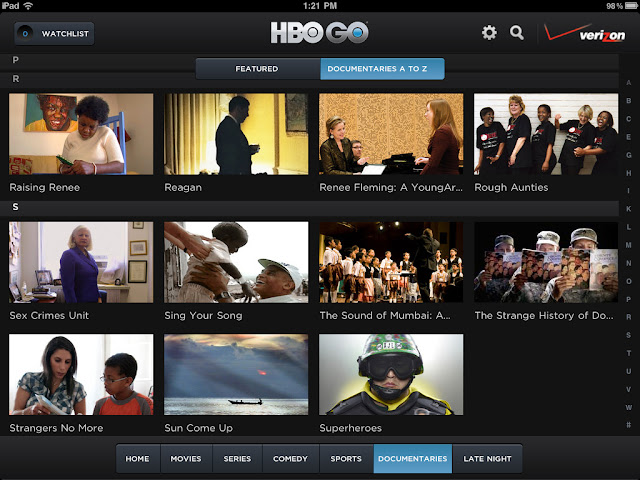Open the Rough Aunties thumbnail
640x480 pixels.
(546, 134)
